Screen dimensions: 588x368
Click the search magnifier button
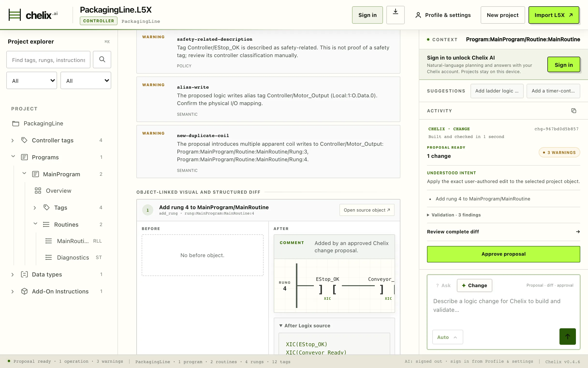click(x=102, y=59)
